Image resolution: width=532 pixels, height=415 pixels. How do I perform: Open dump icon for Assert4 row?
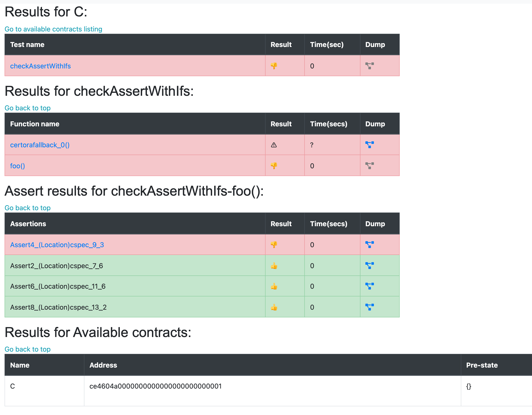tap(369, 244)
